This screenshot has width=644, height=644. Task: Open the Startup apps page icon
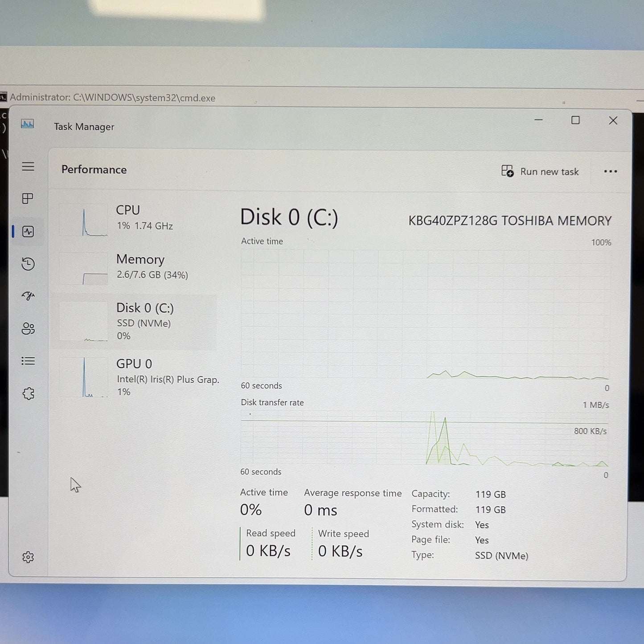28,296
